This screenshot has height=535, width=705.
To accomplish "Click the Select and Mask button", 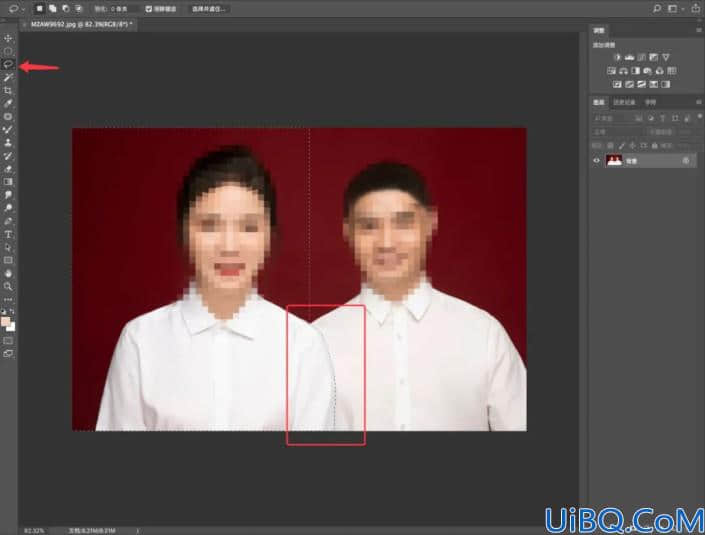I will (209, 9).
